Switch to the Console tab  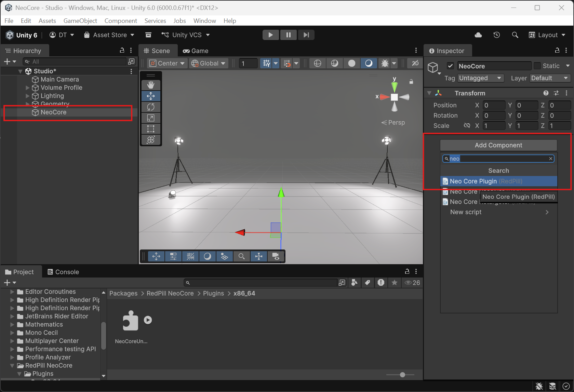click(x=63, y=272)
